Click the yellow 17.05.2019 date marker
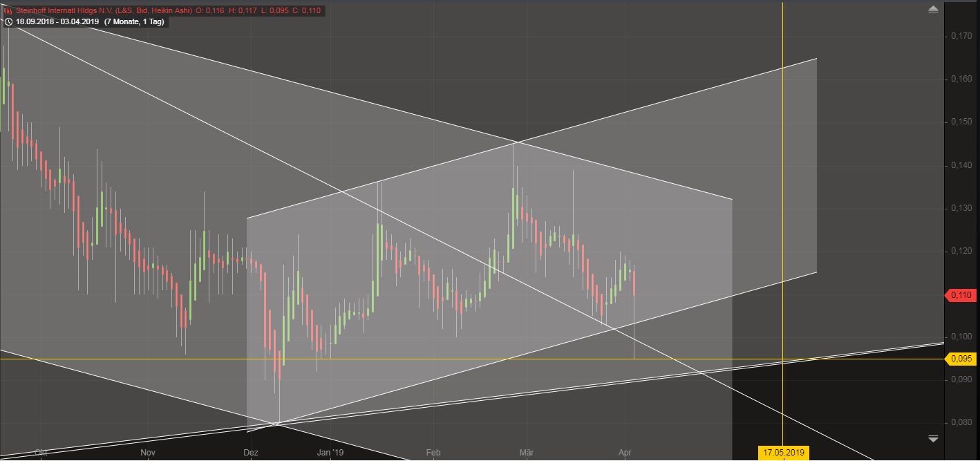The height and width of the screenshot is (461, 980). [783, 453]
